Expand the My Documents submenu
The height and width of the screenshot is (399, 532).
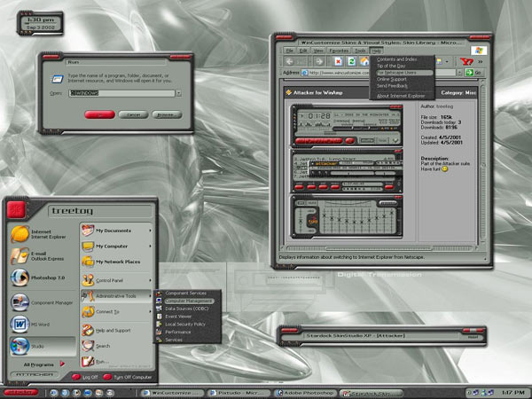click(150, 231)
